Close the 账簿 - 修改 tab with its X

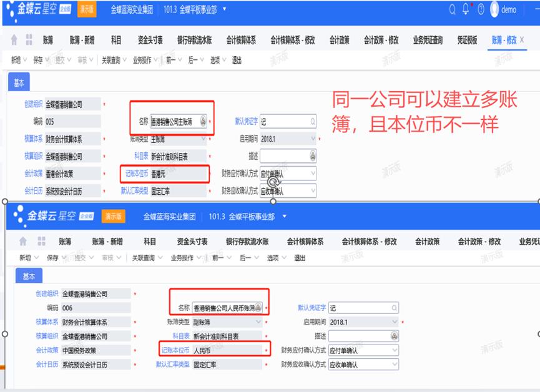522,40
